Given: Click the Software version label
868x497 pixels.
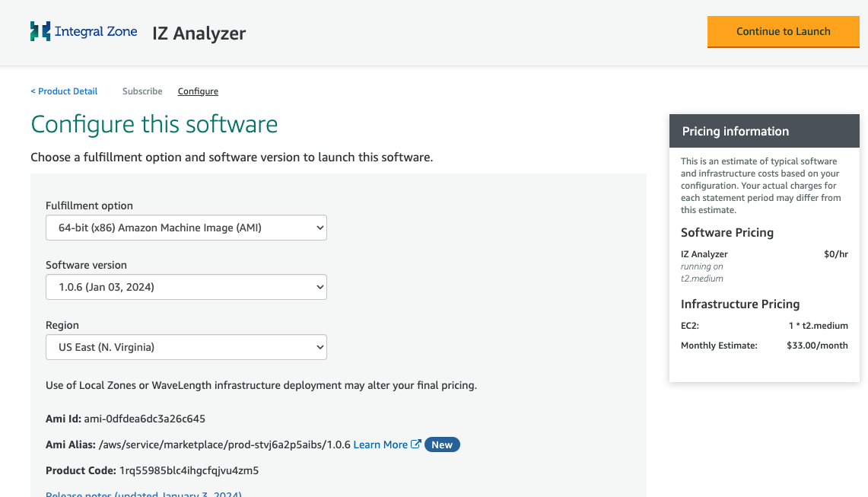Looking at the screenshot, I should coord(87,265).
